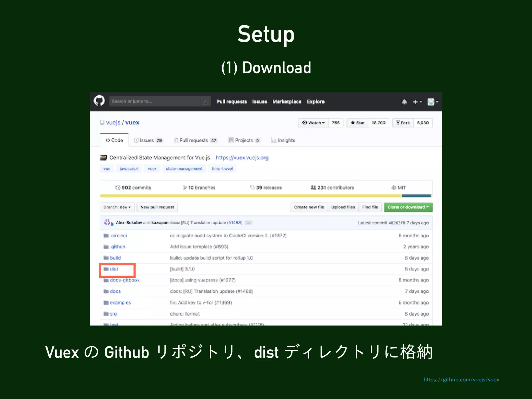This screenshot has width=532, height=399.
Task: Open the Watch dropdown button
Action: coord(313,123)
